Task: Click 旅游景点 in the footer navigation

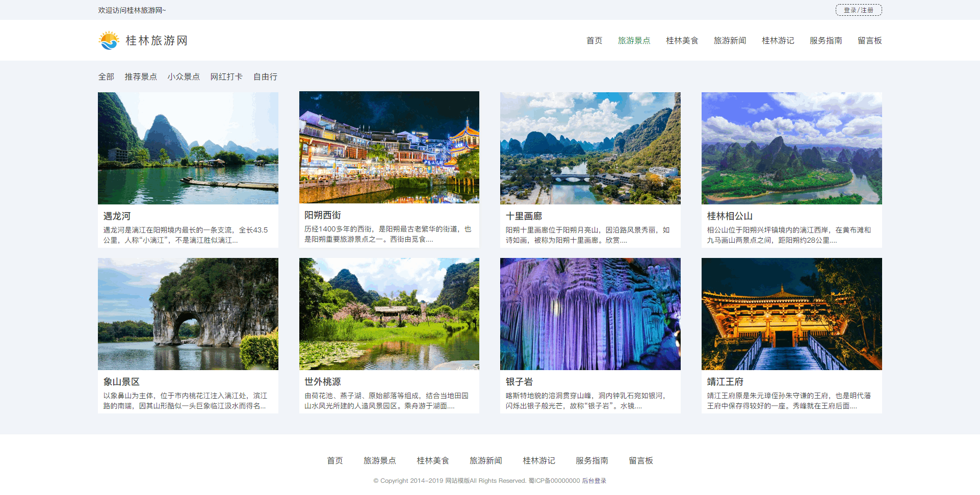Action: pyautogui.click(x=380, y=460)
